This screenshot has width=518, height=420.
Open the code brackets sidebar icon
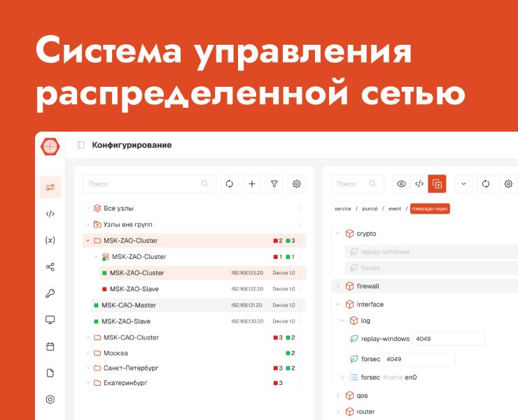[50, 213]
